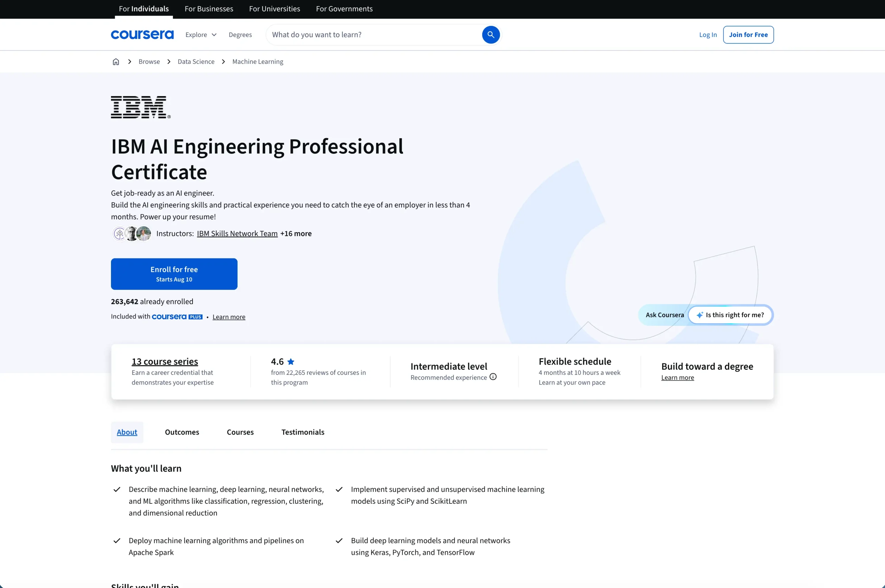Image resolution: width=885 pixels, height=588 pixels.
Task: Click Join for Free button
Action: click(x=748, y=35)
